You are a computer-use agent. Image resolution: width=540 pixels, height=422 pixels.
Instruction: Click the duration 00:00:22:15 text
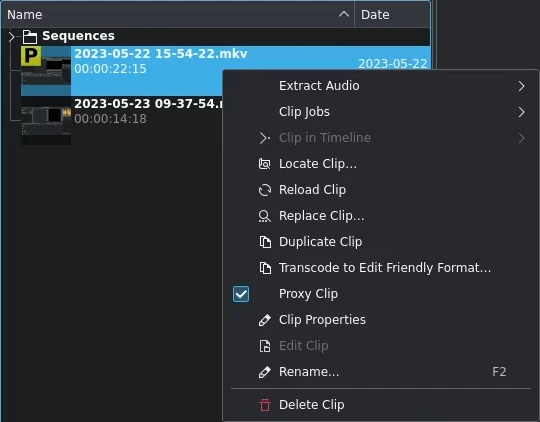click(x=110, y=69)
